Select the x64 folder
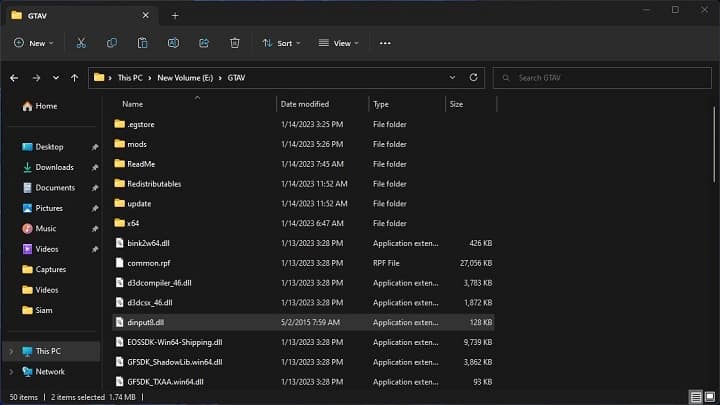 coord(304,223)
